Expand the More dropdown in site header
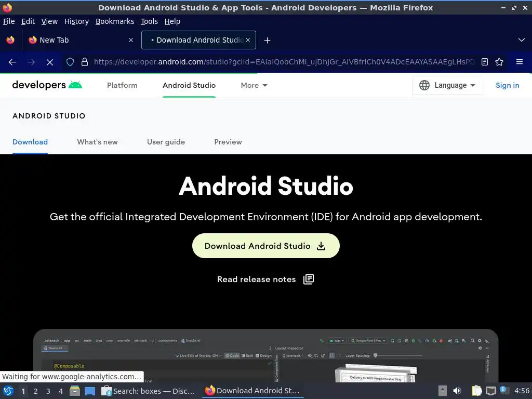The width and height of the screenshot is (532, 399). coord(254,86)
